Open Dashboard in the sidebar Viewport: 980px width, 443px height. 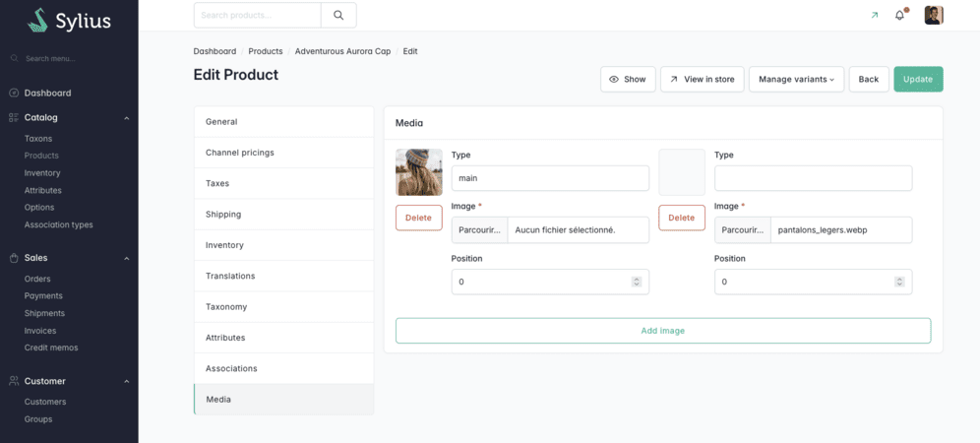click(47, 93)
